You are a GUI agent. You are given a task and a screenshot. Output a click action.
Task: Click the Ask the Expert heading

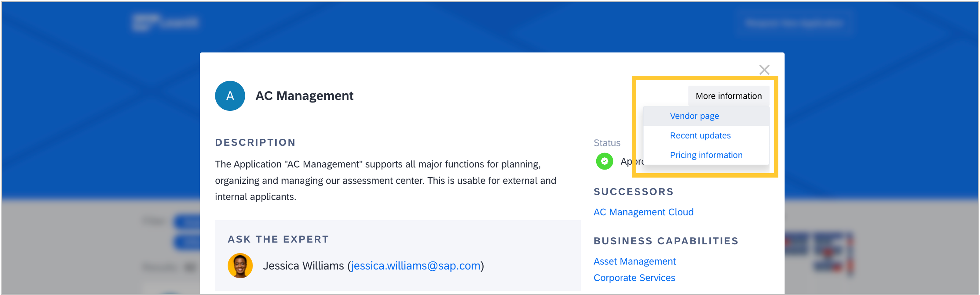(x=278, y=239)
